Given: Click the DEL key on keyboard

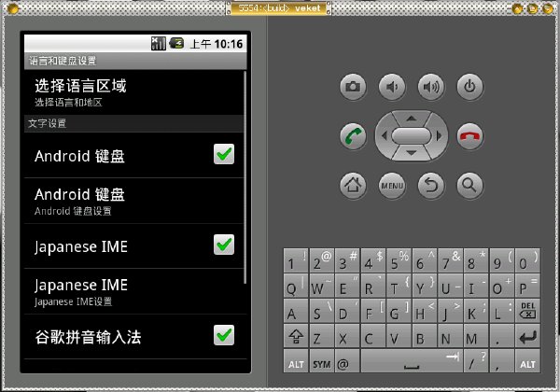Looking at the screenshot, I should click(527, 311).
